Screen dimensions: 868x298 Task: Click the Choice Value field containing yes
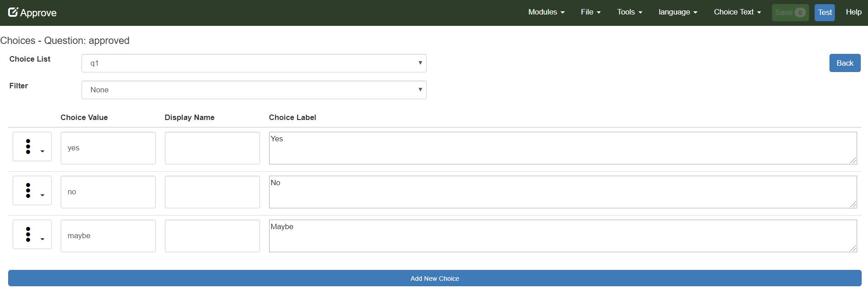click(108, 148)
